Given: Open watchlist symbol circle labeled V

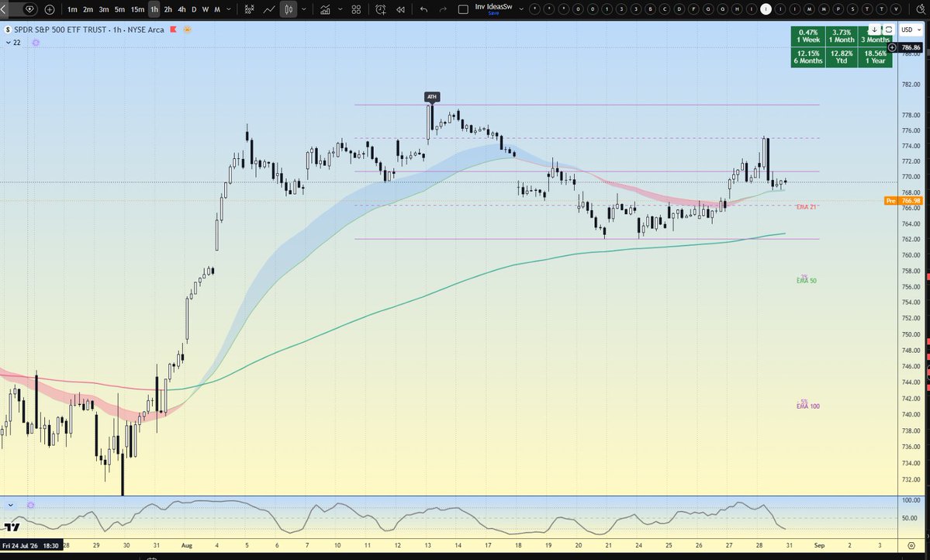Looking at the screenshot, I should point(896,9).
